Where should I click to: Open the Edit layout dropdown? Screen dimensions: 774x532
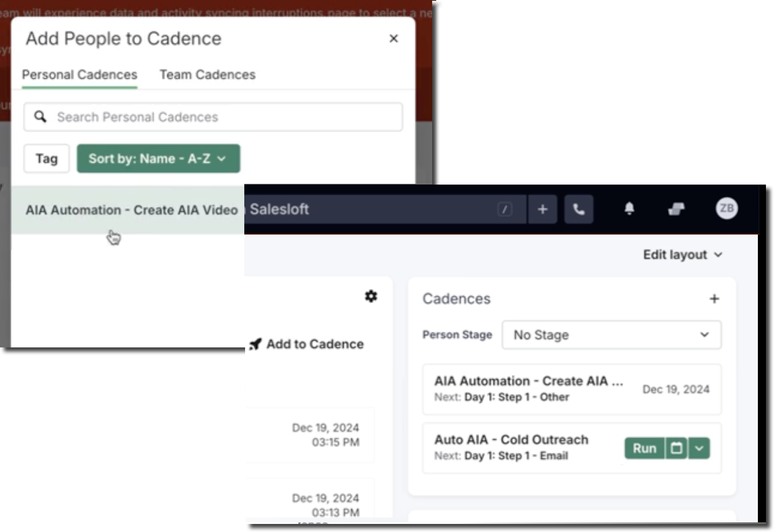[682, 255]
